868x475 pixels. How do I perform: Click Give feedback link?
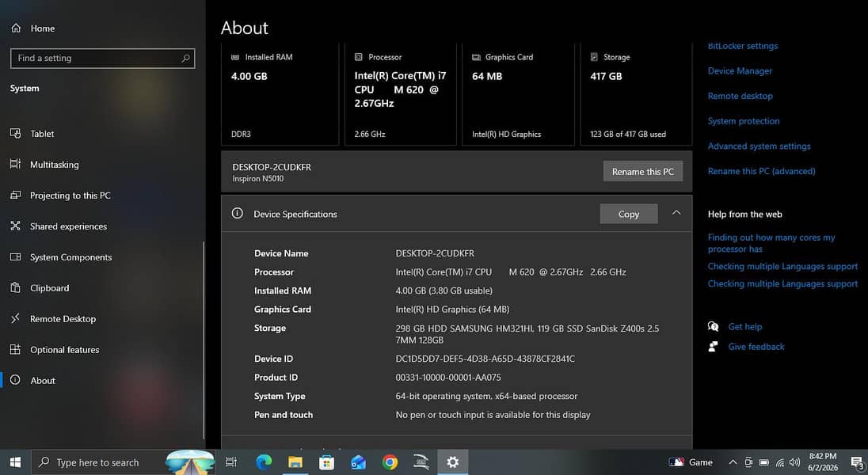pyautogui.click(x=756, y=347)
